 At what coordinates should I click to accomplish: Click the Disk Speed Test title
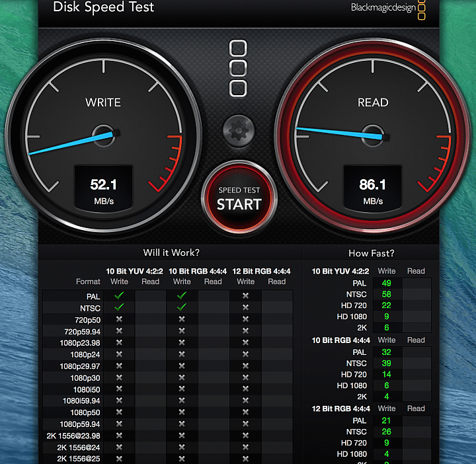coord(104,7)
